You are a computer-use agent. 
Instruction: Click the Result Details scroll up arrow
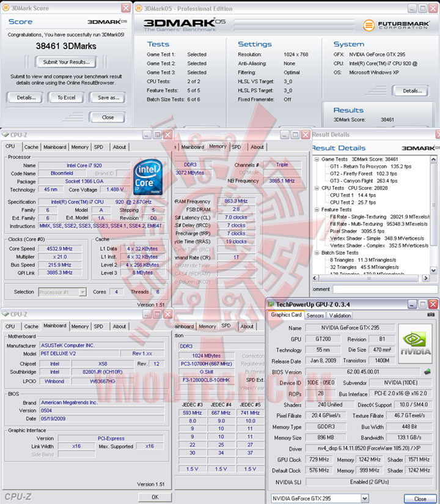coord(433,159)
